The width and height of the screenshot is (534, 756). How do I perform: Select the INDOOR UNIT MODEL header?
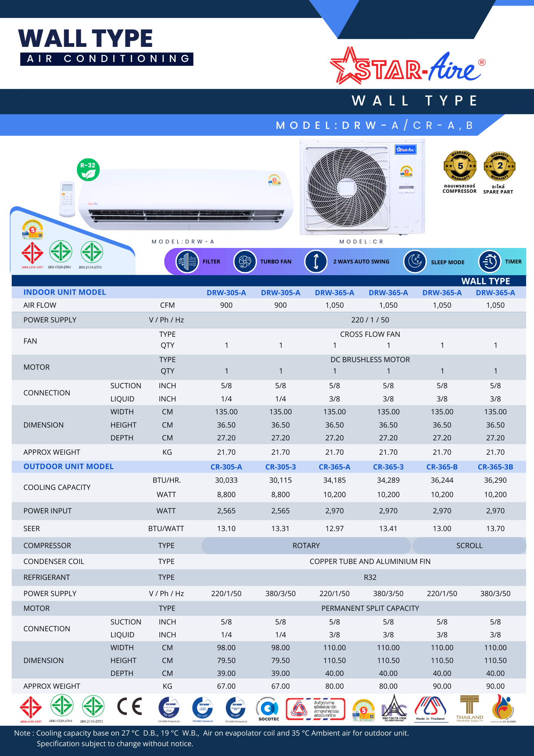click(65, 292)
